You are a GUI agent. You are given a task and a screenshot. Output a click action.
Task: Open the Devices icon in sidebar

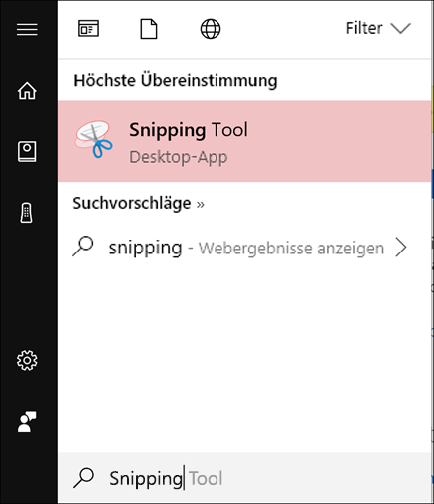coord(27,213)
